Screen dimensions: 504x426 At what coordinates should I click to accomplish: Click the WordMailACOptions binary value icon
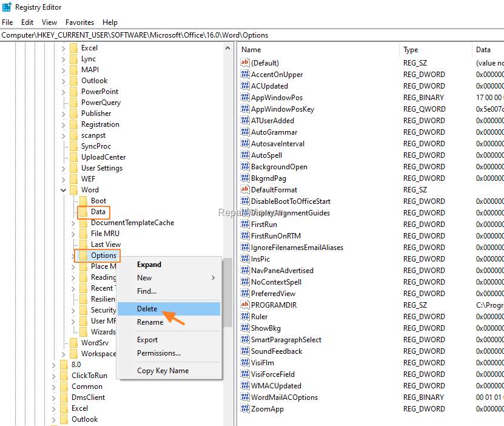[x=245, y=397]
